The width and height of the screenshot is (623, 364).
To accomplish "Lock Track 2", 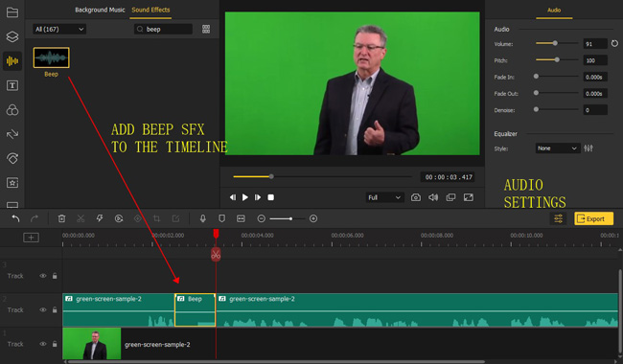I will 55,310.
